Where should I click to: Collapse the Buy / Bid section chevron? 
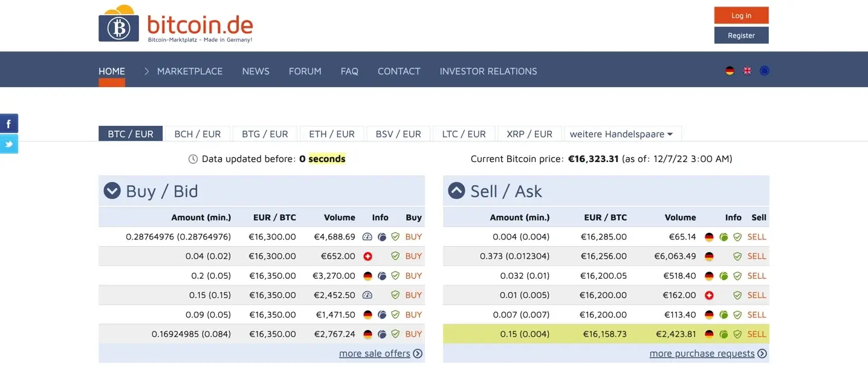pyautogui.click(x=112, y=191)
